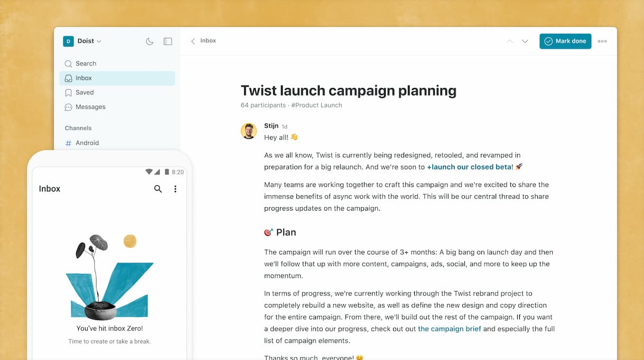The image size is (644, 360).
Task: Jump to next thread with the down chevron
Action: point(525,41)
